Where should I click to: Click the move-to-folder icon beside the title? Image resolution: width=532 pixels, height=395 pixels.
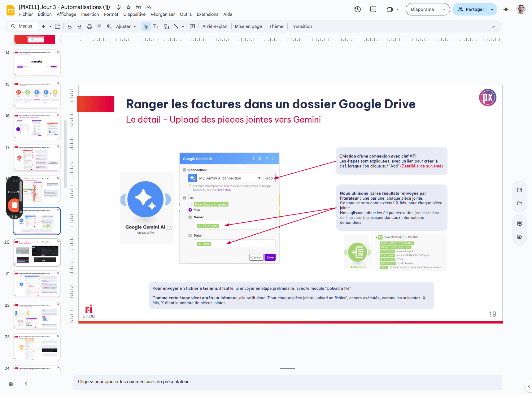138,7
